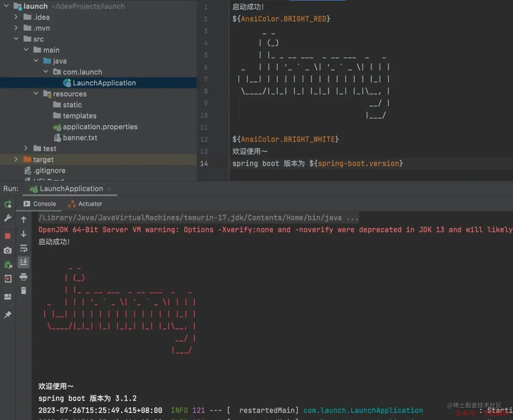Click the com.launch.LaunchApplication link in console
This screenshot has height=420, width=513.
click(x=363, y=410)
